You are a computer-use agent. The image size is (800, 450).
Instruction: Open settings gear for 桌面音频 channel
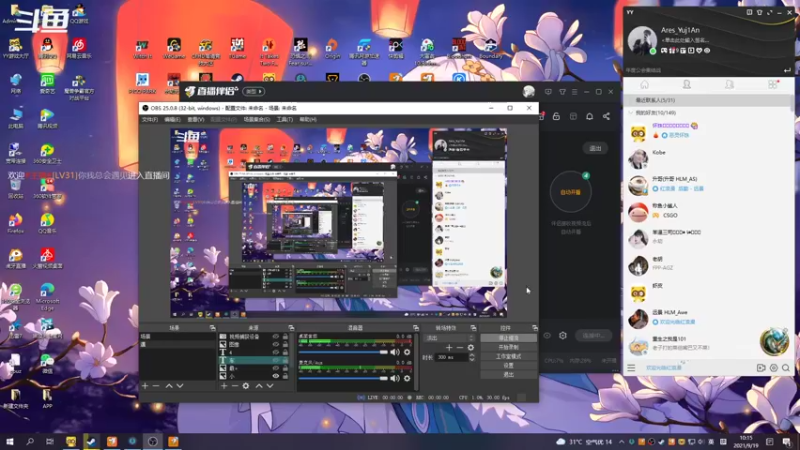(x=407, y=352)
